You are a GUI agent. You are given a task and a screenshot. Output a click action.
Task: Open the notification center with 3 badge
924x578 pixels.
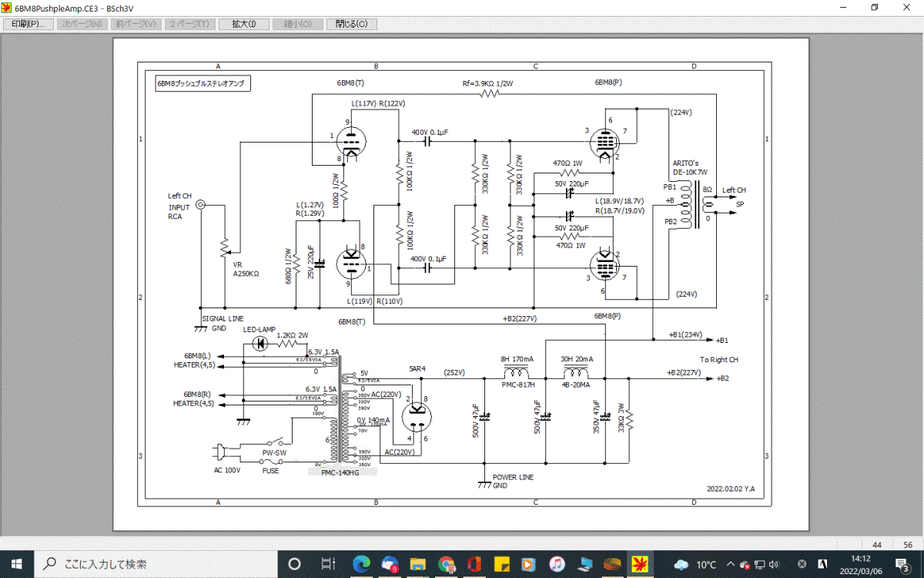point(905,564)
